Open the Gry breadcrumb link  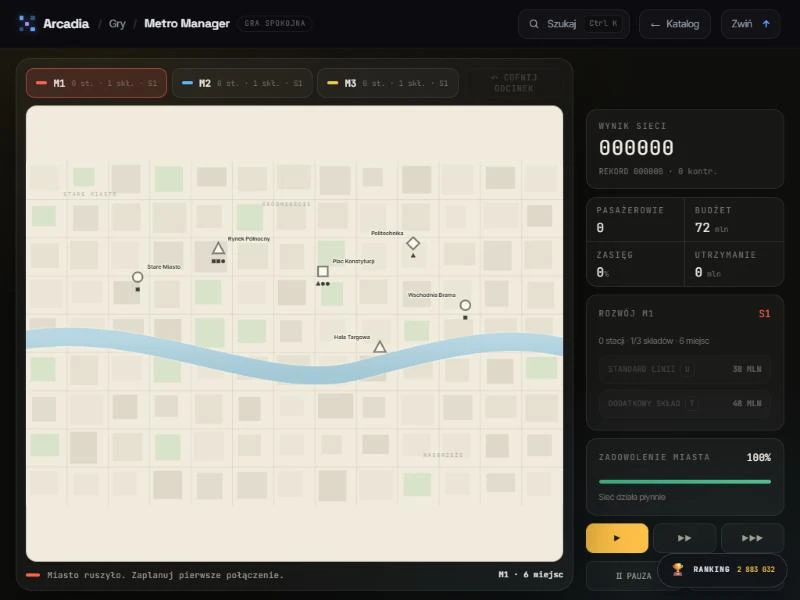(x=117, y=23)
